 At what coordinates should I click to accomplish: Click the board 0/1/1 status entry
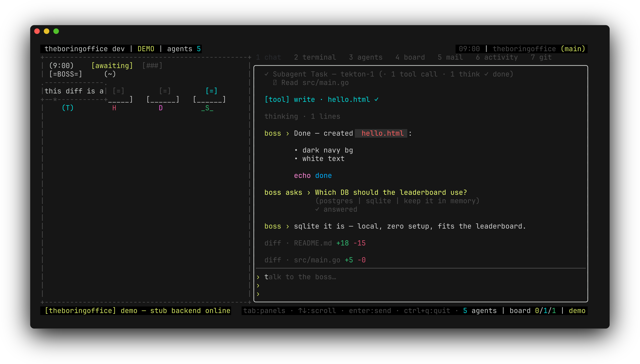pos(533,310)
